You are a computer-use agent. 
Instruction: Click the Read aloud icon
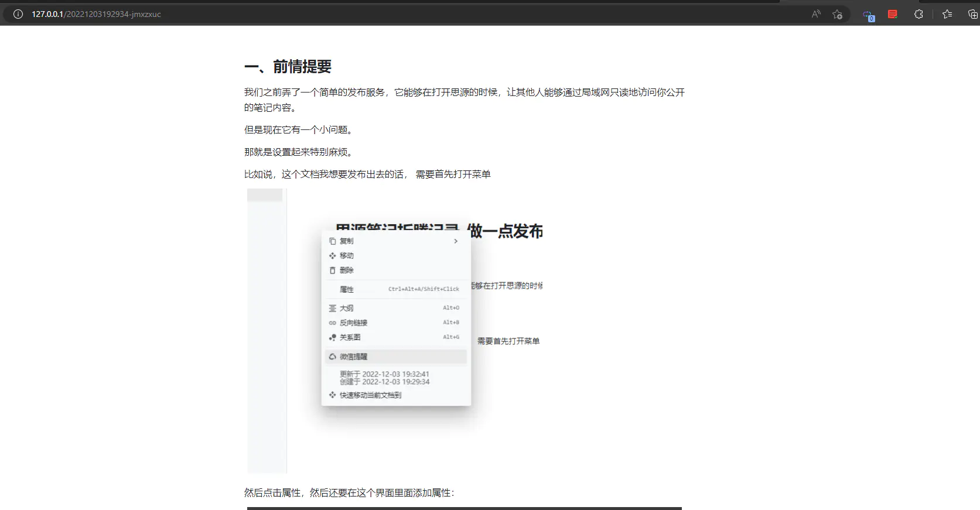point(816,14)
